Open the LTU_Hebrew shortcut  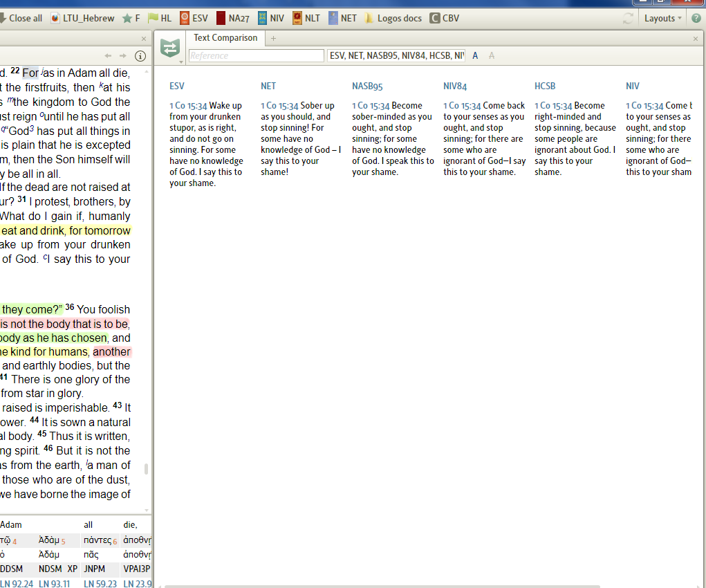[x=83, y=19]
